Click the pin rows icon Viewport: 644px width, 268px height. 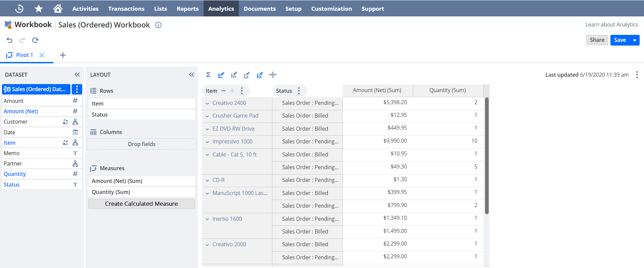[x=247, y=75]
